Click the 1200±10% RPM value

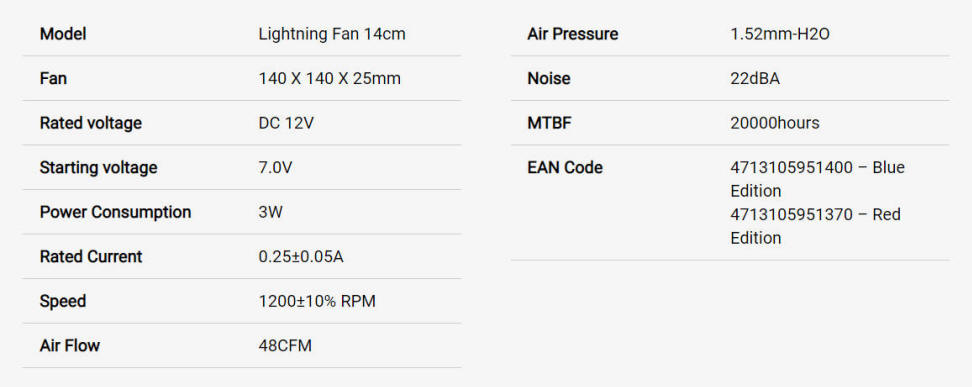[x=317, y=301]
